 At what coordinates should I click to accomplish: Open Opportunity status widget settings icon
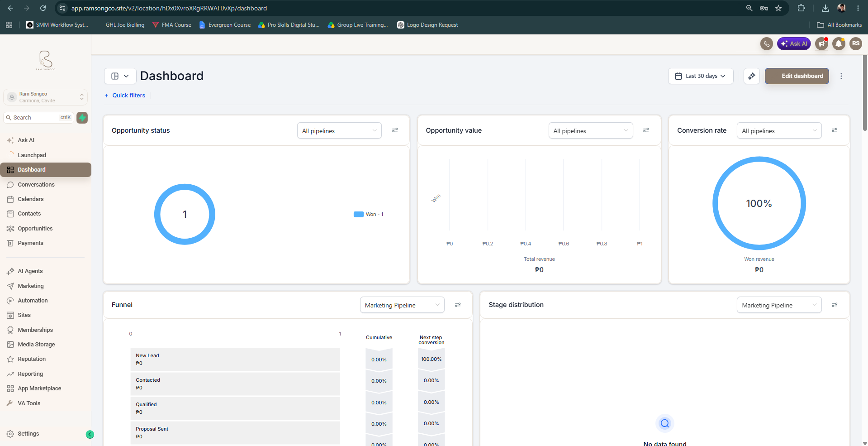395,130
